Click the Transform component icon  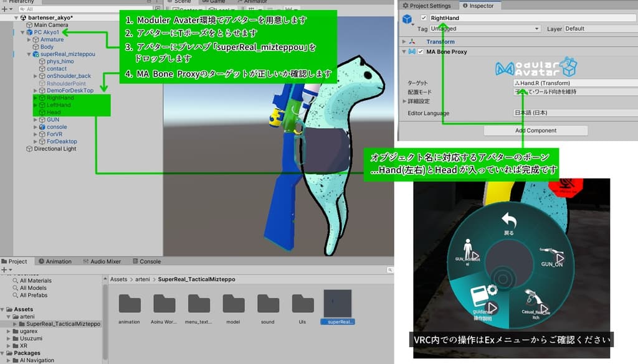pyautogui.click(x=412, y=42)
